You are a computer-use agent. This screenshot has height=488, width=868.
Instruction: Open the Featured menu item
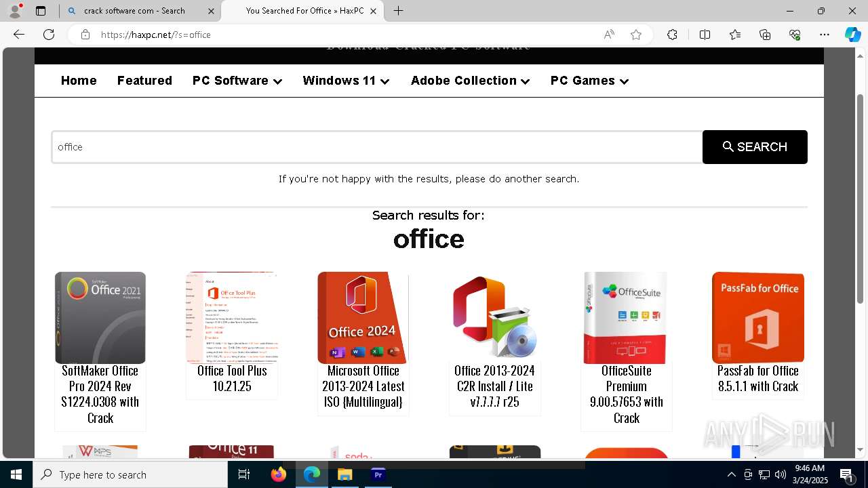144,81
